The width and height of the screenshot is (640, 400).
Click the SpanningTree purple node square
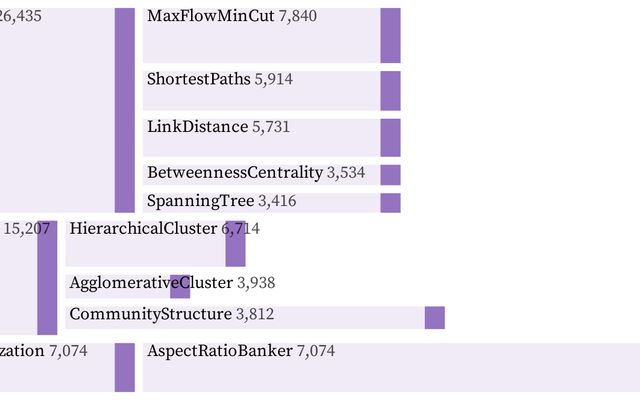pyautogui.click(x=390, y=203)
